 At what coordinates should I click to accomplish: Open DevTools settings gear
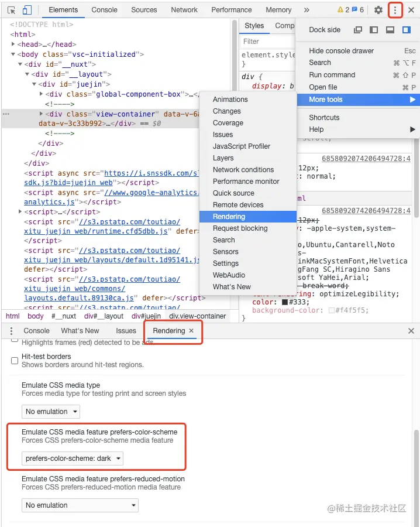click(x=378, y=10)
